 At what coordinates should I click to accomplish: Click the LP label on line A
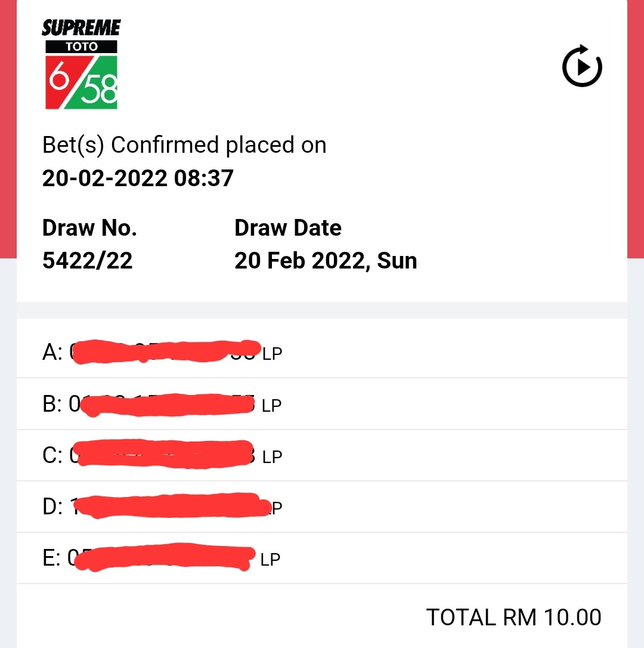[x=273, y=354]
